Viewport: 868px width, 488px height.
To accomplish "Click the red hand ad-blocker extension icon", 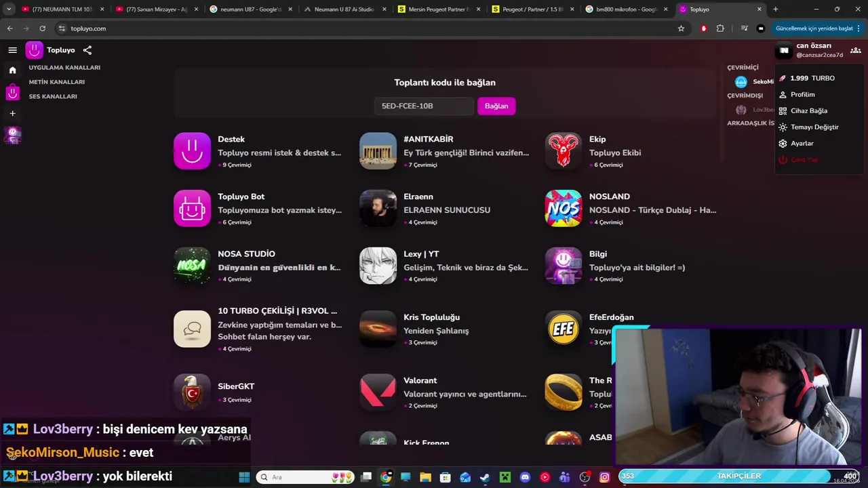I will pos(704,28).
